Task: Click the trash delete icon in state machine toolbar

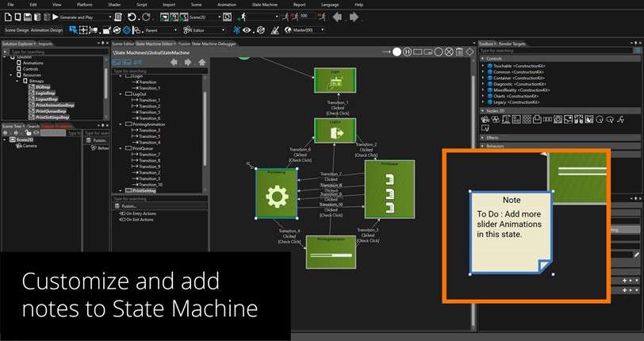Action: point(459,52)
